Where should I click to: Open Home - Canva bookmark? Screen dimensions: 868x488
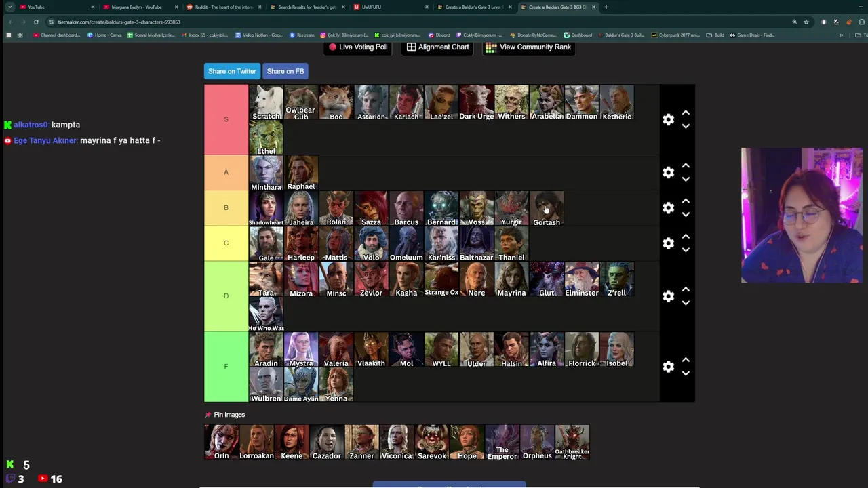105,35
